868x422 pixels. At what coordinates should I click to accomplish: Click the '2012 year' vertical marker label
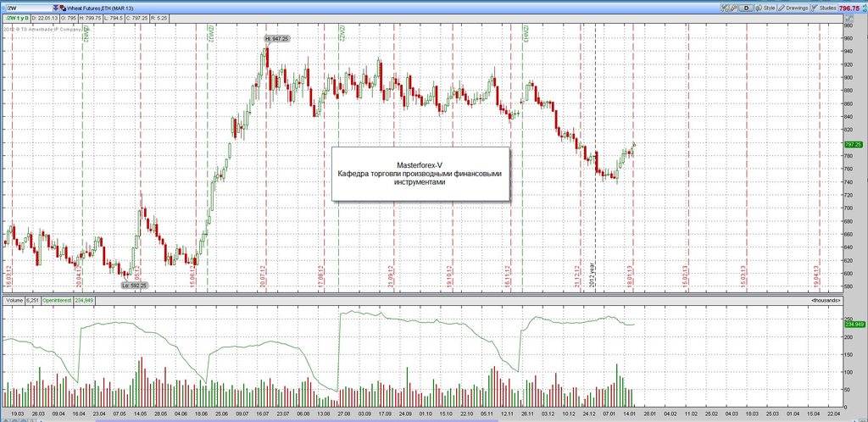point(592,275)
